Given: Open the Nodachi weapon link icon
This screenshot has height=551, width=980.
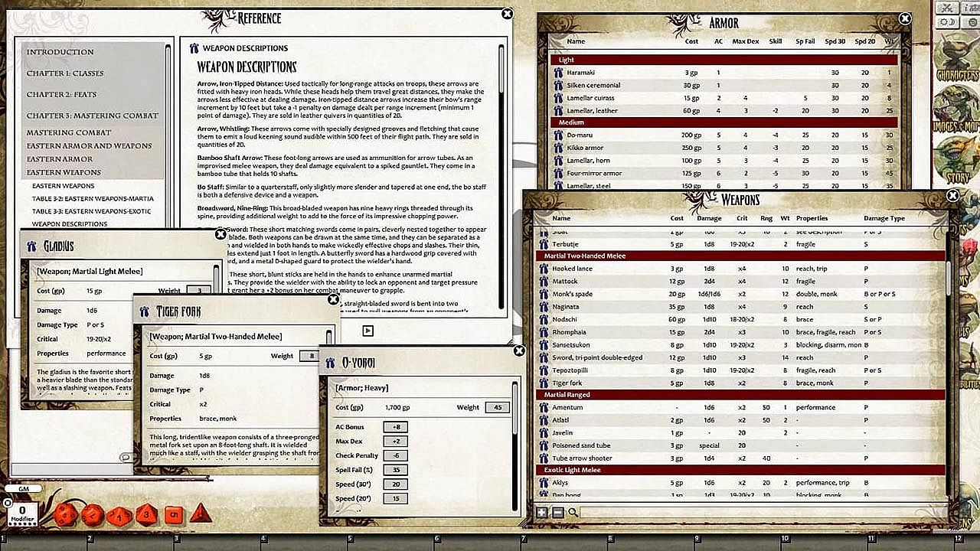Looking at the screenshot, I should [x=544, y=320].
